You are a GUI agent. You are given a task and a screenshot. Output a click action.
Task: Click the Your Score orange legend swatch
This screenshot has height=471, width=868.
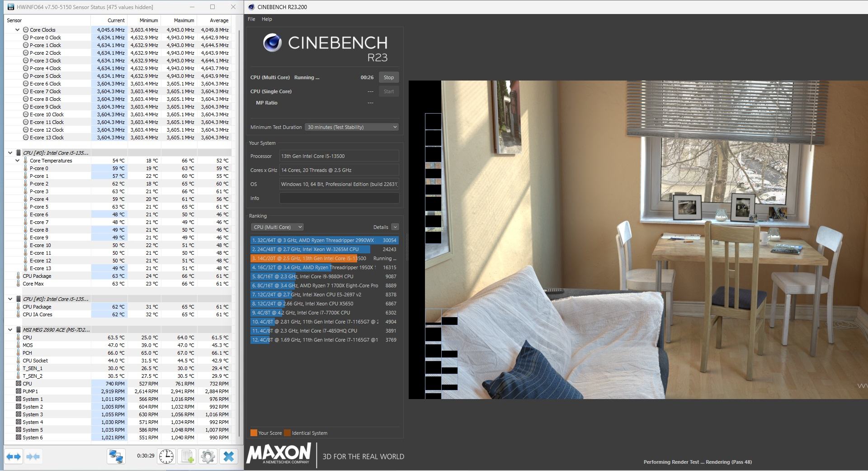[254, 433]
